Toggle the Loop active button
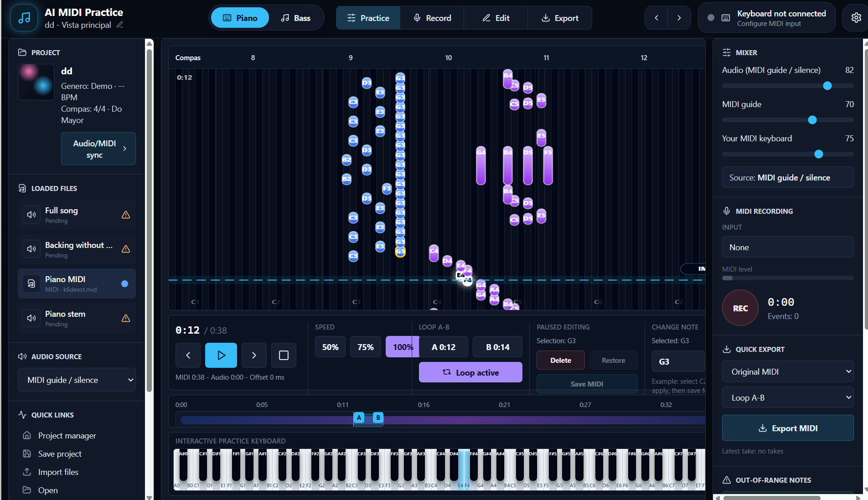Viewport: 868px width, 500px height. point(470,372)
